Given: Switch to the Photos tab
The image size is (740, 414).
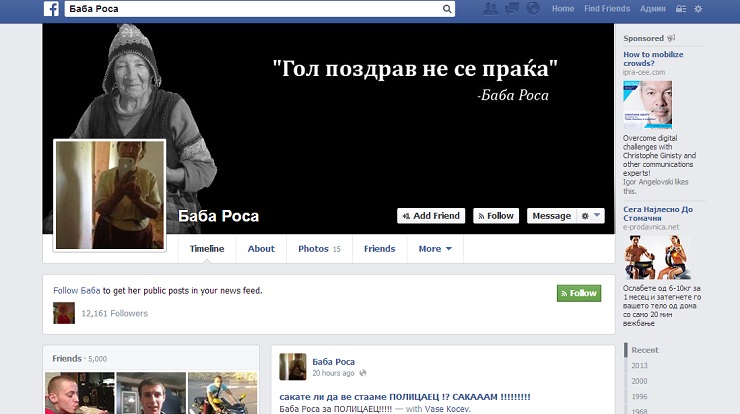Looking at the screenshot, I should pos(319,249).
